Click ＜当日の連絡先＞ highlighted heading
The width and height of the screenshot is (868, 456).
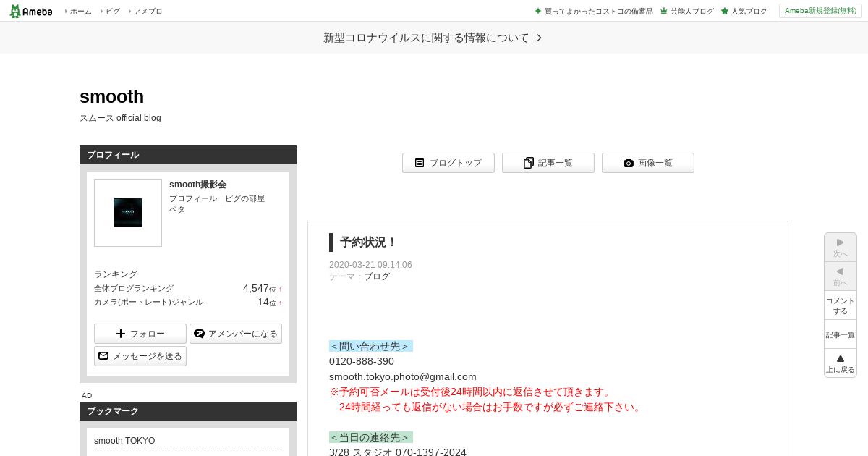pos(371,437)
